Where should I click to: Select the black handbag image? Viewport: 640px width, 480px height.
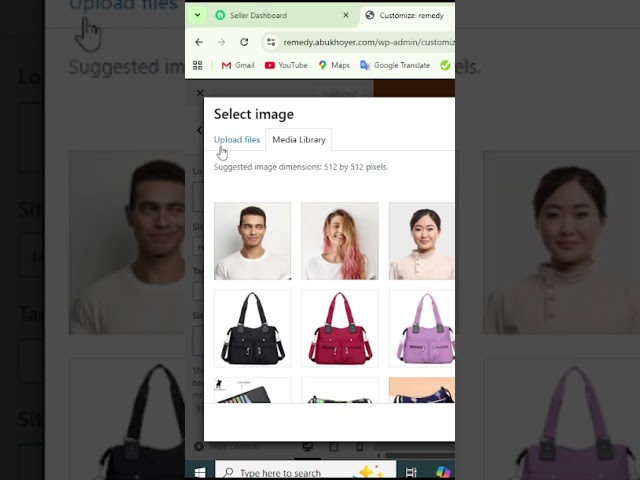pos(253,329)
